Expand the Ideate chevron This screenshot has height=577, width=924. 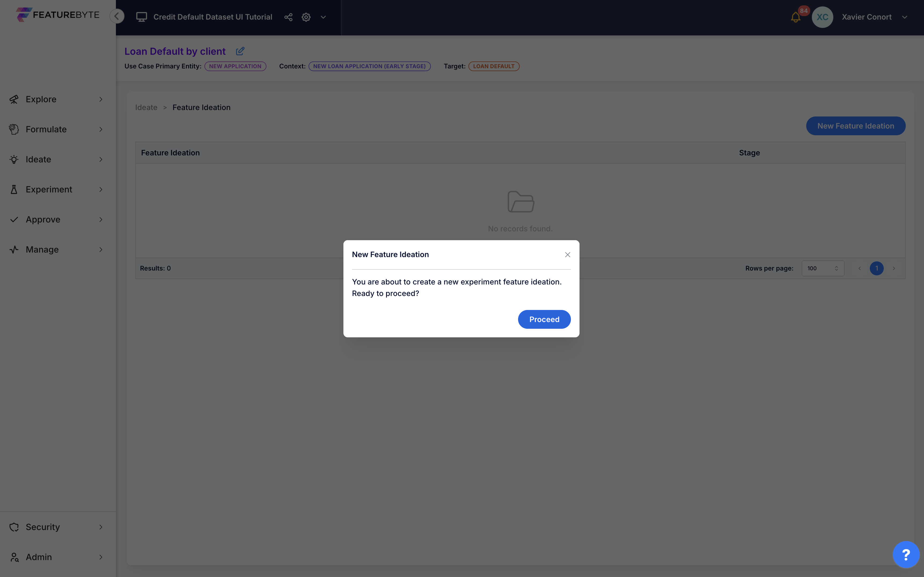pyautogui.click(x=101, y=159)
